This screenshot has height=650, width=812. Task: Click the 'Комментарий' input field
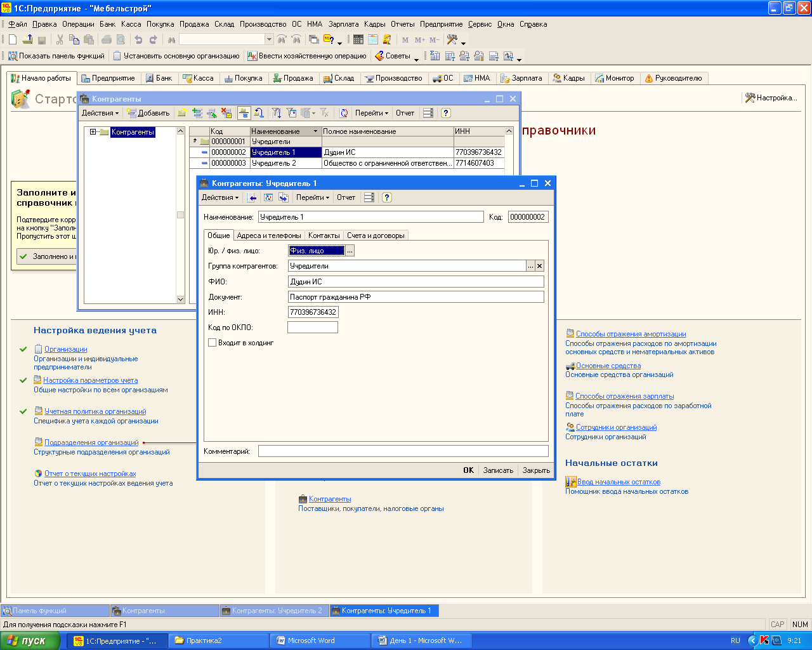click(403, 451)
